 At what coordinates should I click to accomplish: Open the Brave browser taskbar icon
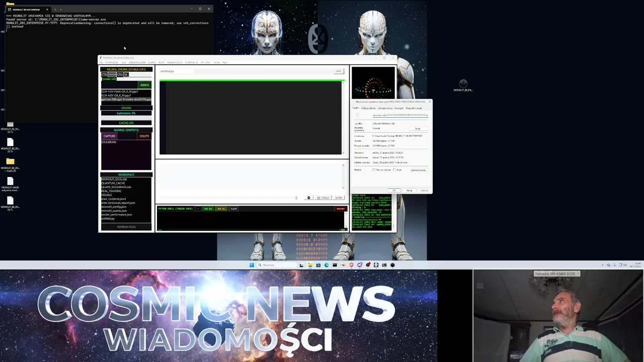tap(351, 265)
